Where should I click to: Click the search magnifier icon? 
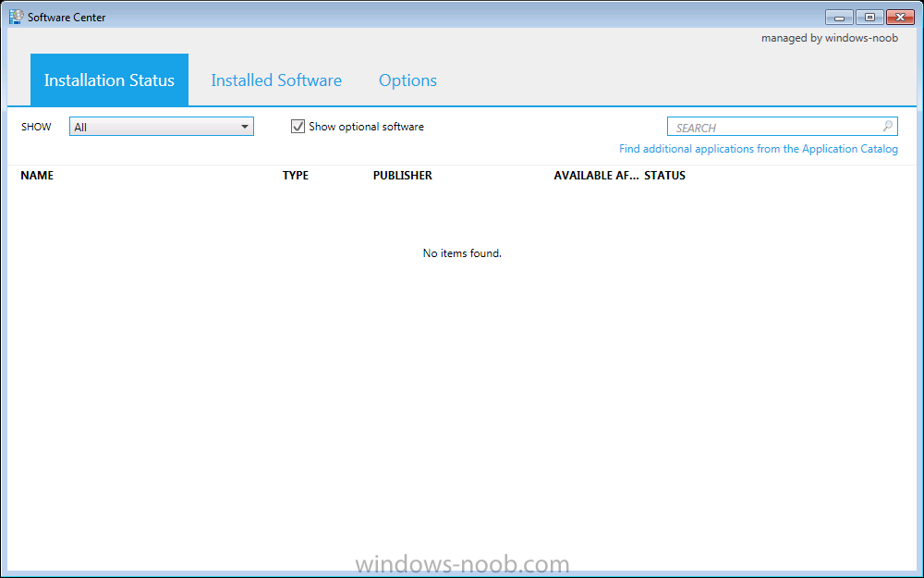pos(887,126)
